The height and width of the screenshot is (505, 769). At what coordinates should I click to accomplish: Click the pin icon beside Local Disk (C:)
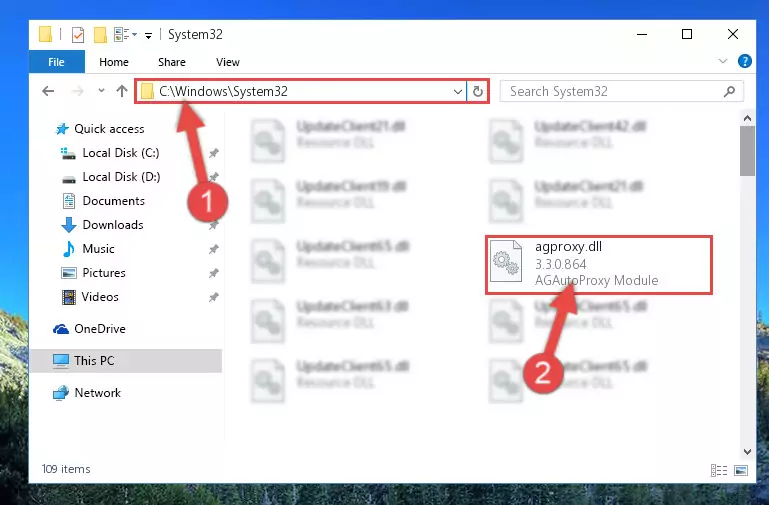[x=213, y=153]
